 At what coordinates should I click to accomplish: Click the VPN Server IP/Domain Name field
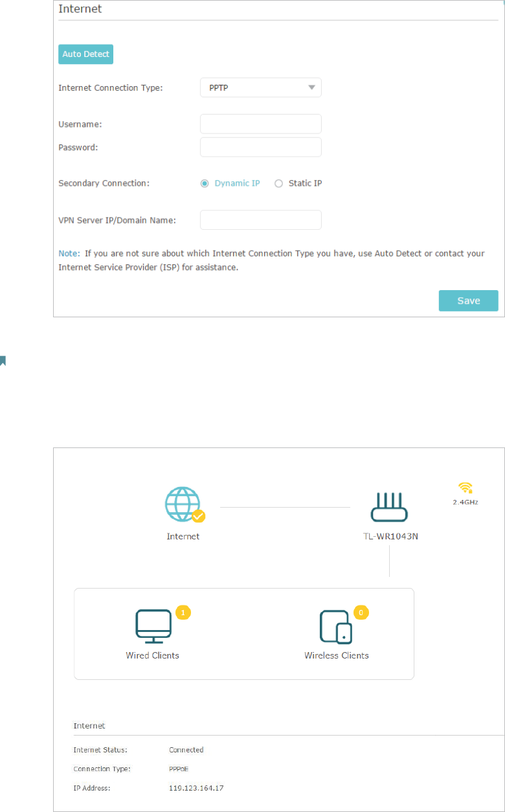(261, 220)
